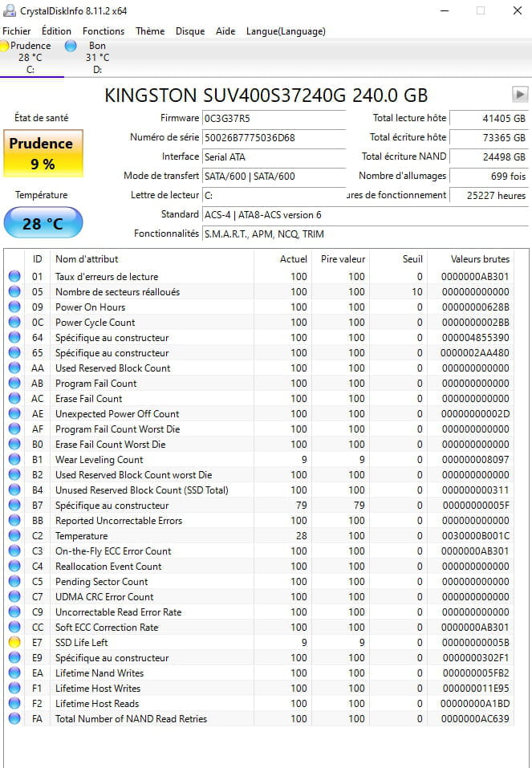Click the status icon for Lifetime Nand Writes
Image resolution: width=532 pixels, height=768 pixels.
(14, 673)
